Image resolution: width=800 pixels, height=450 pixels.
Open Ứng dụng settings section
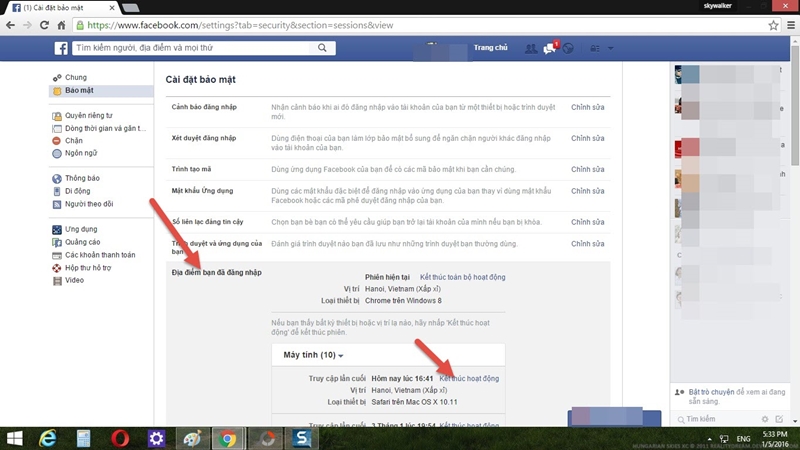click(81, 229)
